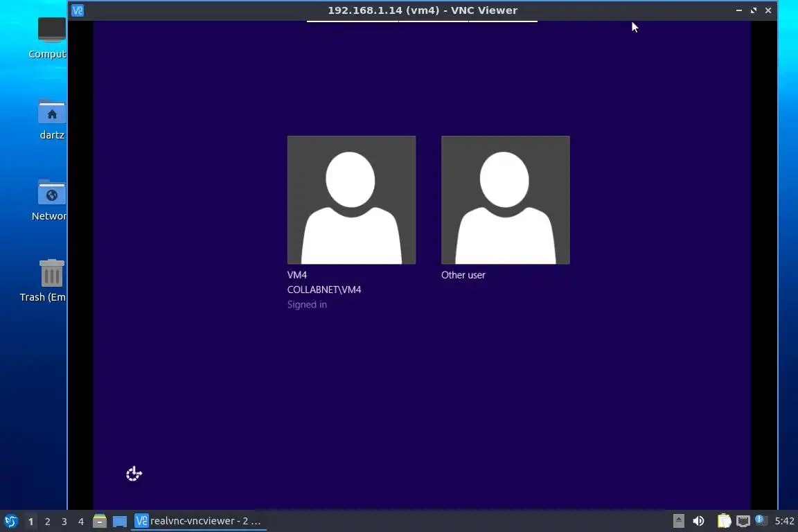Open the Ease of Access icon
This screenshot has height=532, width=798.
pos(134,473)
